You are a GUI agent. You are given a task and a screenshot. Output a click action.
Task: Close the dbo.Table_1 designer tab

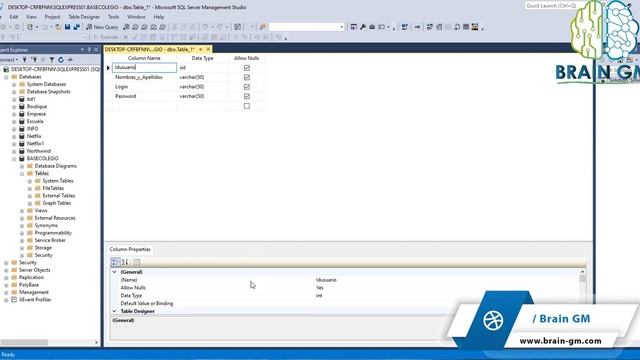click(208, 49)
